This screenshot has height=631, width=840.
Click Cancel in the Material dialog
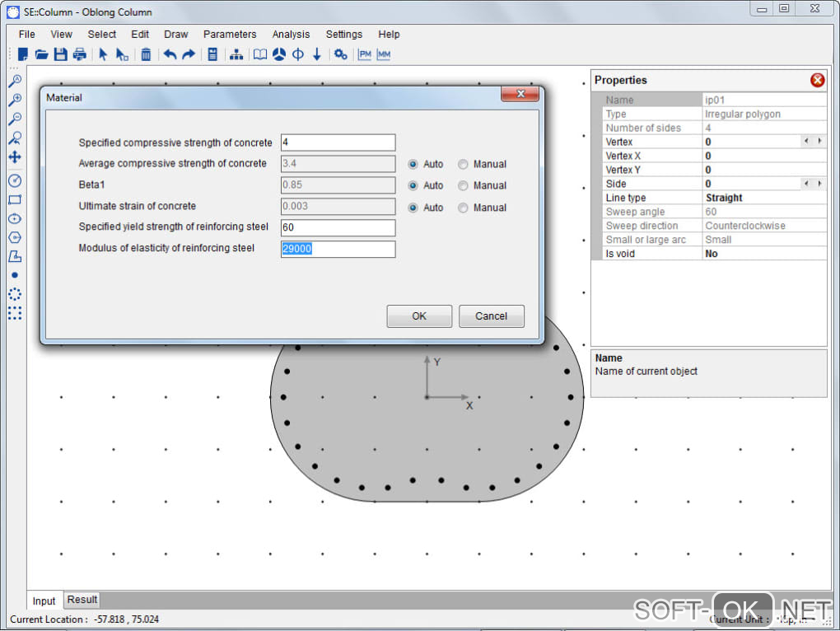pos(491,316)
